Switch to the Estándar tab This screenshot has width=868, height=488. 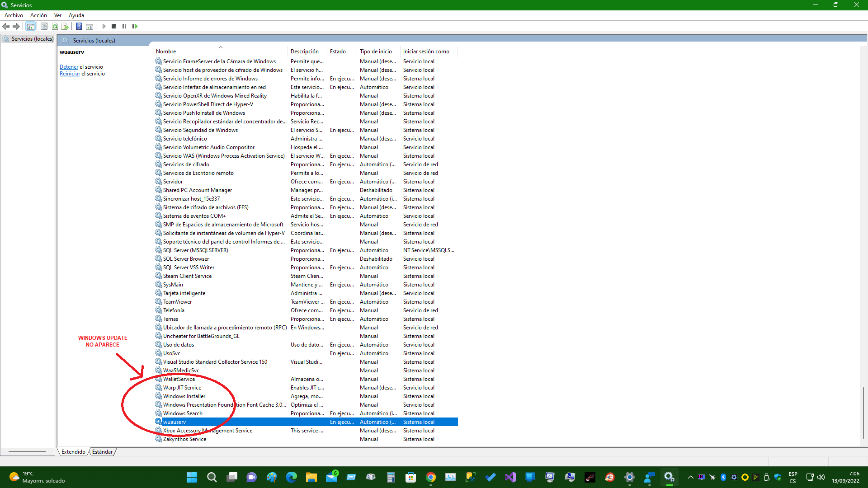(x=102, y=451)
